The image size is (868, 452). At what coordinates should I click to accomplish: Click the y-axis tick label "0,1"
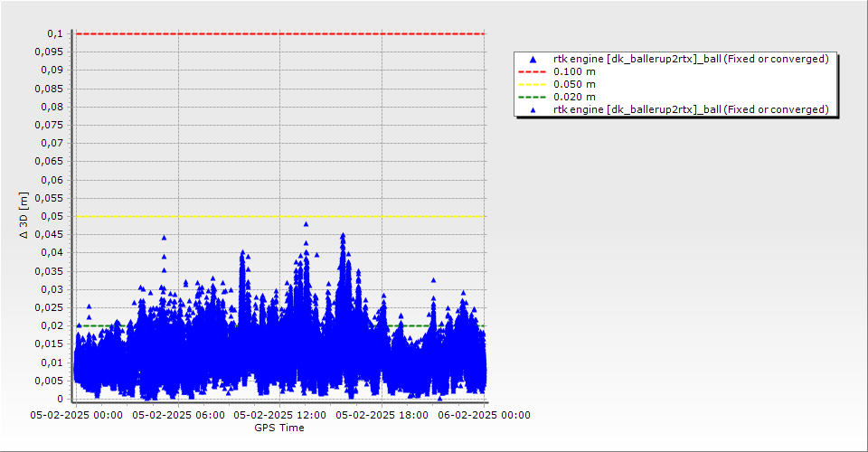(x=55, y=33)
